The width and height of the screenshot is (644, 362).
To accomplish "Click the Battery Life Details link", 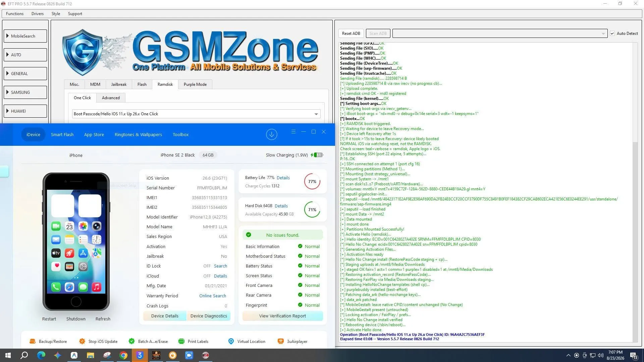I will coord(283,178).
